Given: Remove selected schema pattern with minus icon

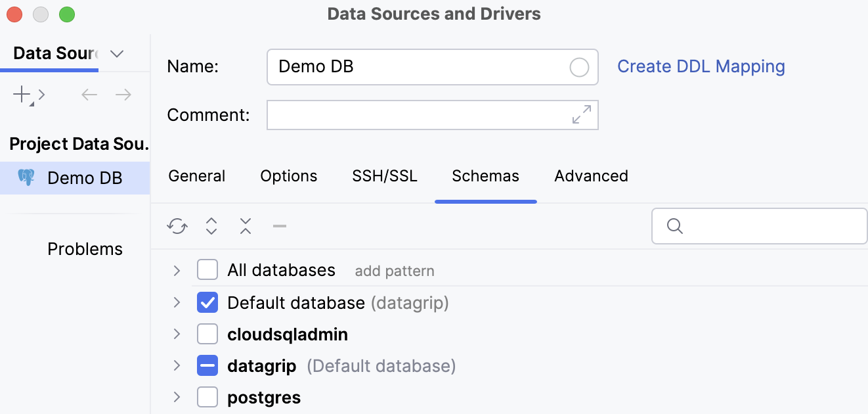Looking at the screenshot, I should [x=279, y=225].
